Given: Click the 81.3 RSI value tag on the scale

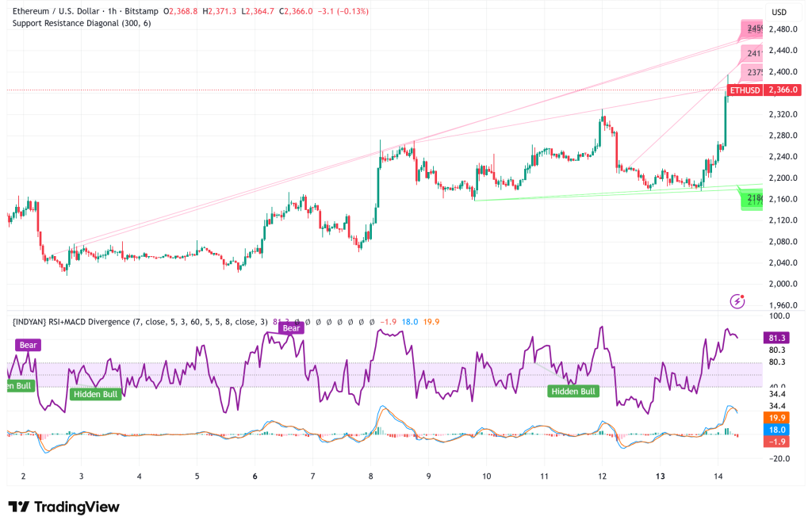Looking at the screenshot, I should tap(776, 339).
